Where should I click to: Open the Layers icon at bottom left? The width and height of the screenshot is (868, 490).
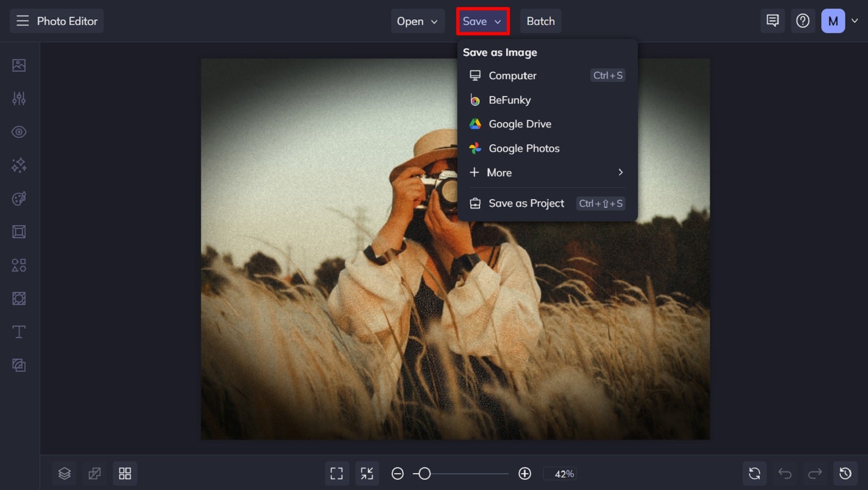65,473
